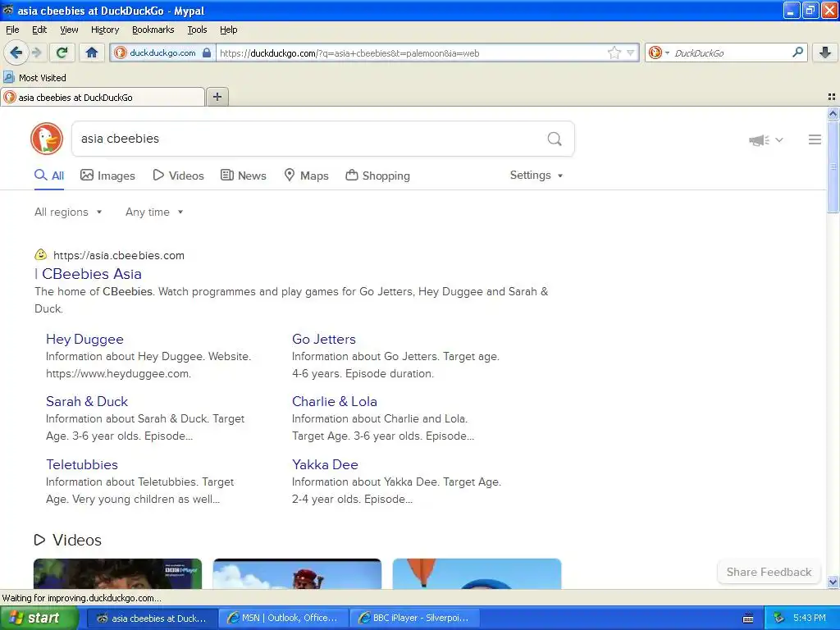
Task: Click the vertical scrollbar up arrow
Action: [x=833, y=113]
